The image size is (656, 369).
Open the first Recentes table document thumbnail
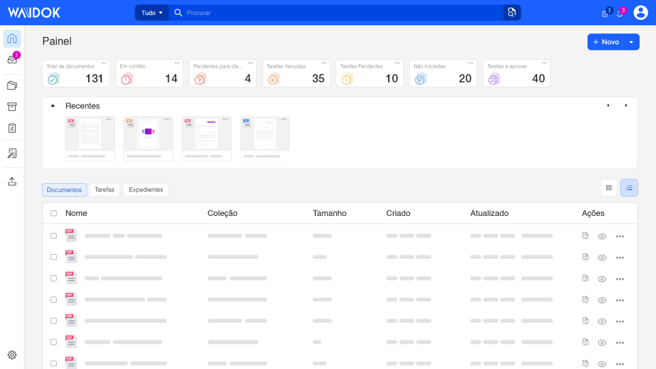point(90,138)
